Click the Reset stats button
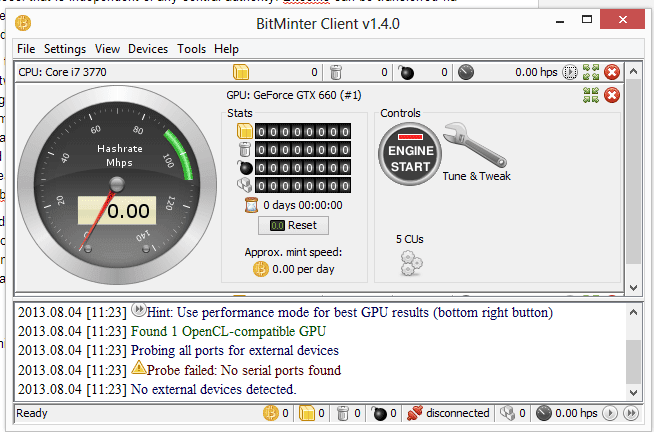 click(x=293, y=225)
